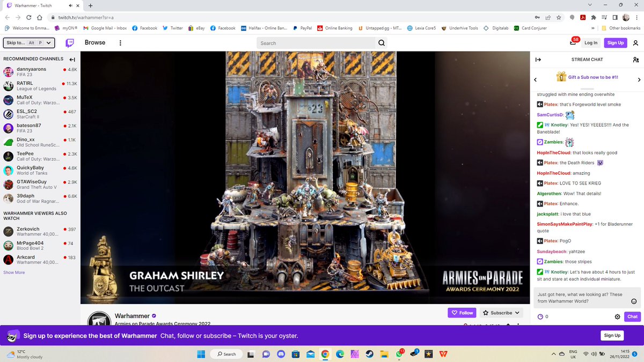
Task: Open the more options menu next to Browse
Action: [x=120, y=43]
